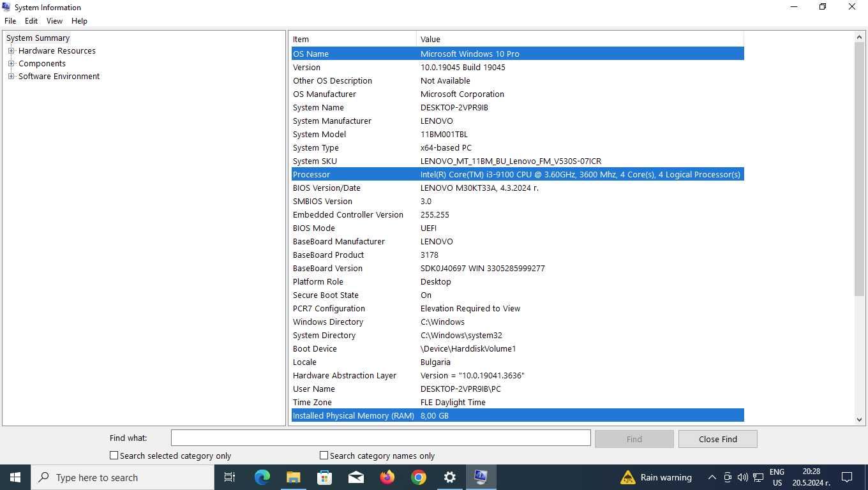Click scrollbar down arrow
The width and height of the screenshot is (868, 490).
pos(859,419)
